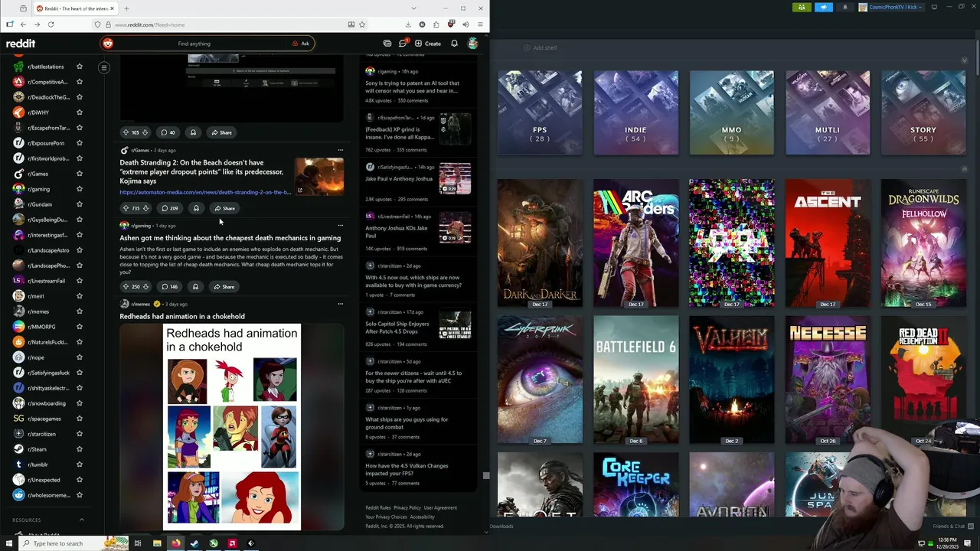This screenshot has width=980, height=551.
Task: Go back in Firefox
Action: 23,24
